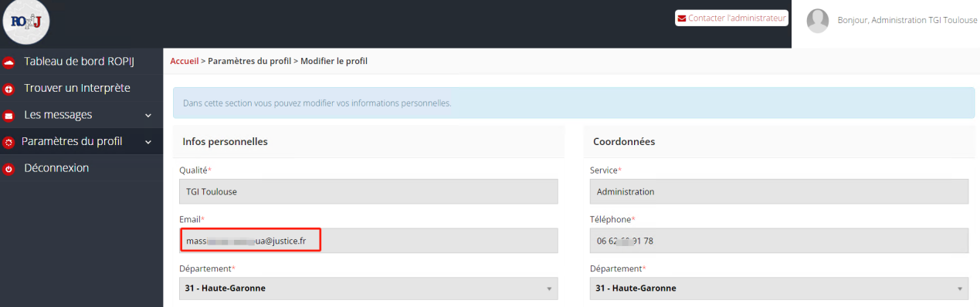The height and width of the screenshot is (307, 980).
Task: Click the Qualité input field
Action: 368,191
